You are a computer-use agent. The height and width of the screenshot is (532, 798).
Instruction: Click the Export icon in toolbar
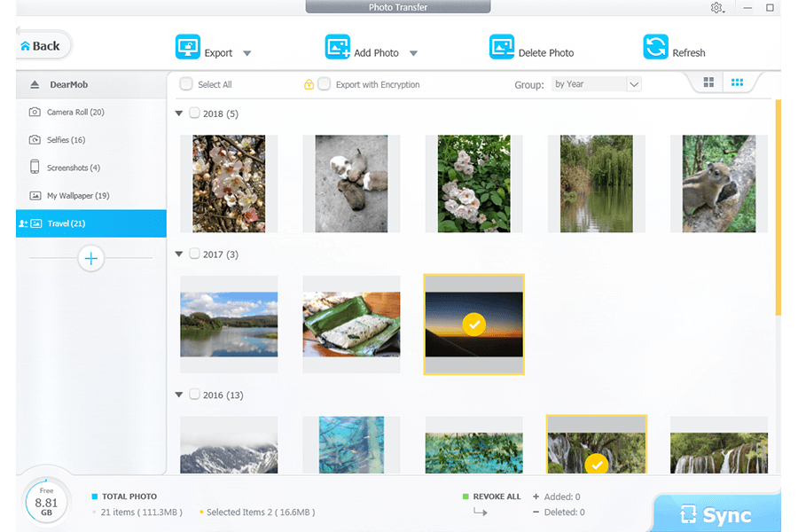point(188,48)
